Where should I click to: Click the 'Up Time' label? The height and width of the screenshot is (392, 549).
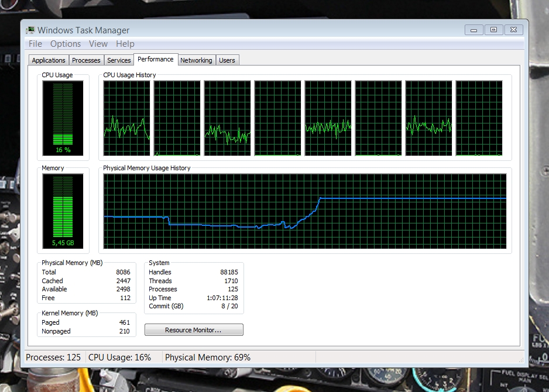tap(160, 298)
